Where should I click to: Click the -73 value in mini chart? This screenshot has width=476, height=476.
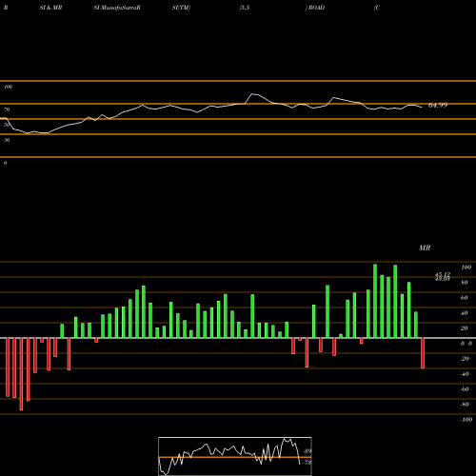coord(307,463)
